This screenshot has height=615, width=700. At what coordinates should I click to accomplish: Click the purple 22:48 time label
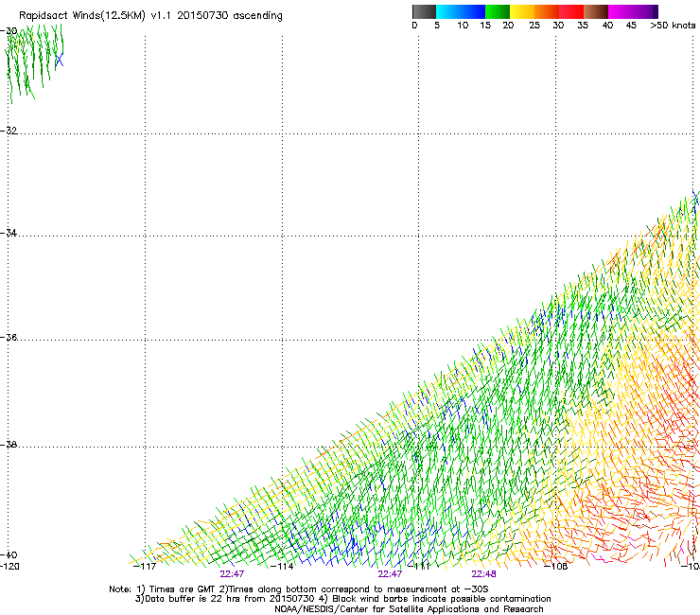pos(484,574)
